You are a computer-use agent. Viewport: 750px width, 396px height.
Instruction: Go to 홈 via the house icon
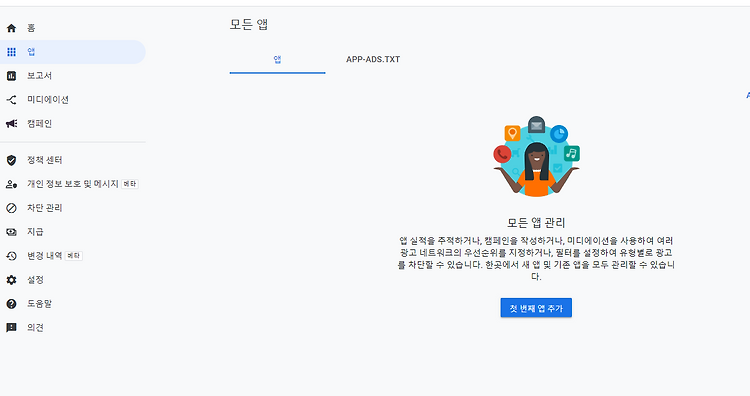click(11, 28)
